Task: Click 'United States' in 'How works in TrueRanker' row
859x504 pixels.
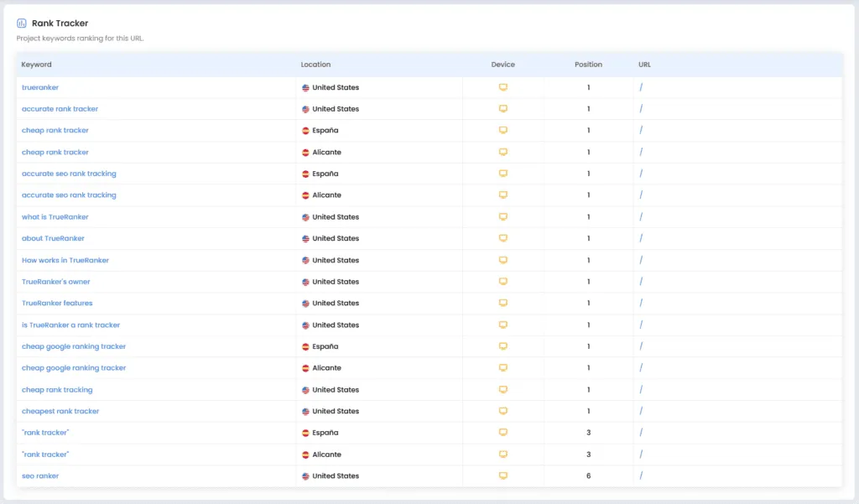Action: pyautogui.click(x=336, y=260)
